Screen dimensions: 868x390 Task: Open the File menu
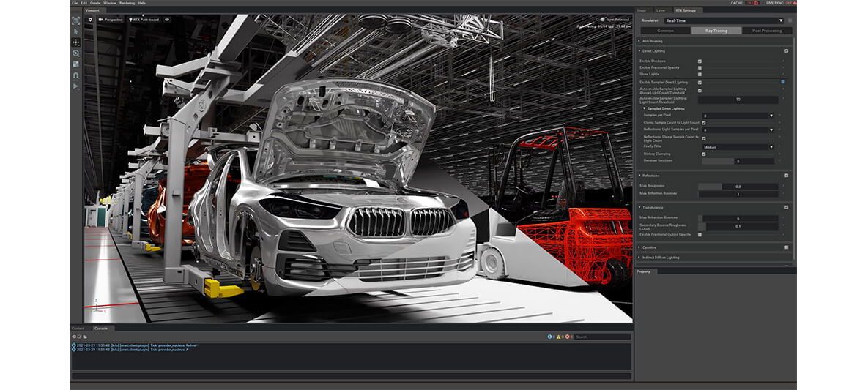coord(74,3)
